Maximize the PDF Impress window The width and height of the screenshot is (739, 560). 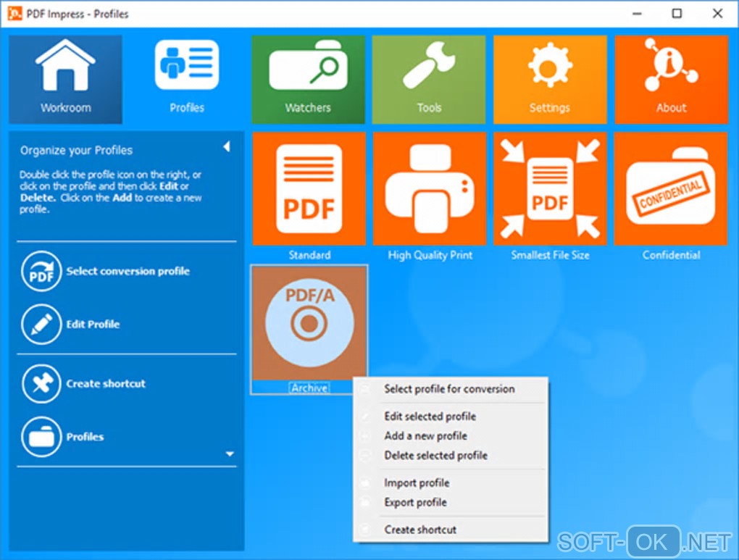click(677, 14)
